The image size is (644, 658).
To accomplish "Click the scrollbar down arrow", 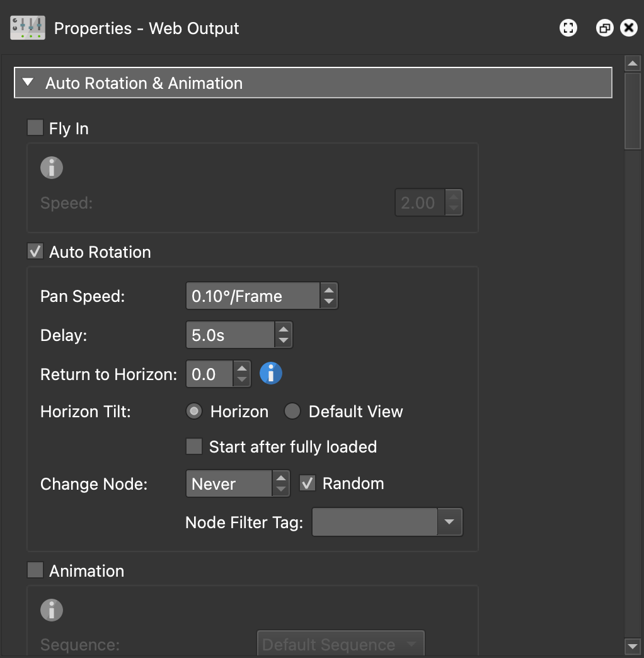I will [632, 645].
